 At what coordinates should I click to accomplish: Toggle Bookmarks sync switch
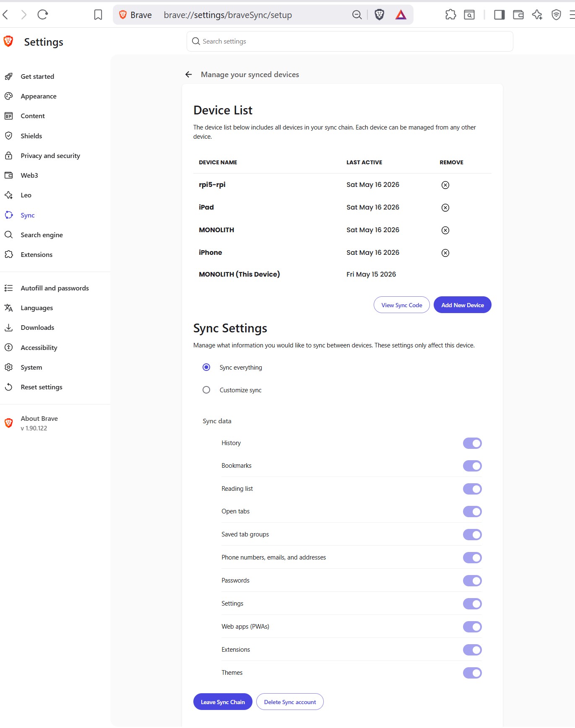coord(472,466)
